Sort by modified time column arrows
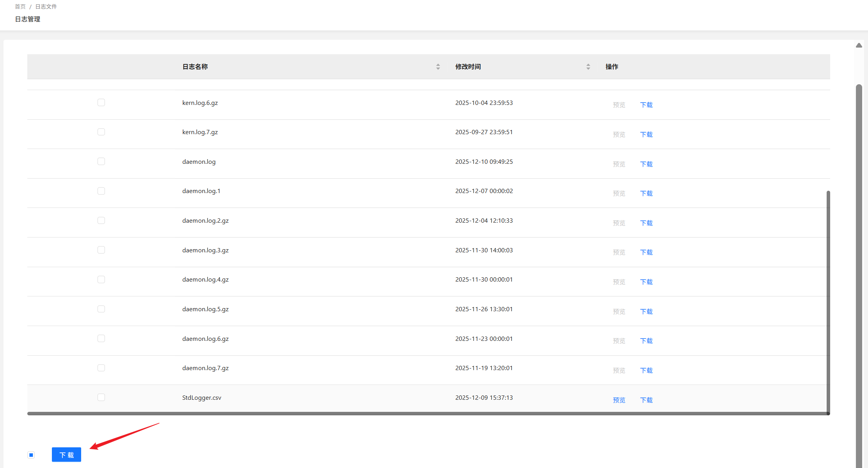This screenshot has width=868, height=468. pos(588,67)
